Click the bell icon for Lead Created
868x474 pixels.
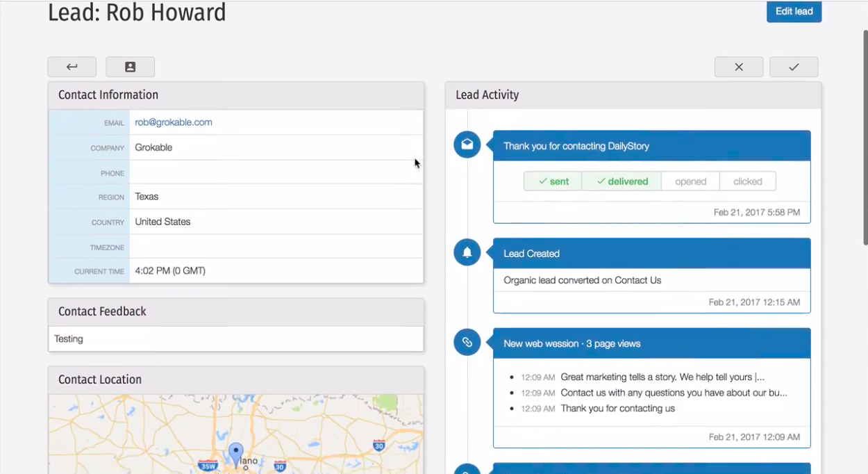coord(467,252)
